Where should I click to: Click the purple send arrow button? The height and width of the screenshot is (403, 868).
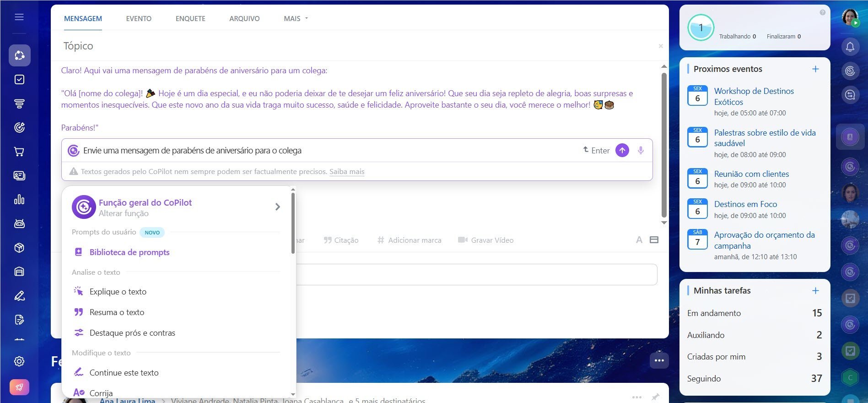622,150
